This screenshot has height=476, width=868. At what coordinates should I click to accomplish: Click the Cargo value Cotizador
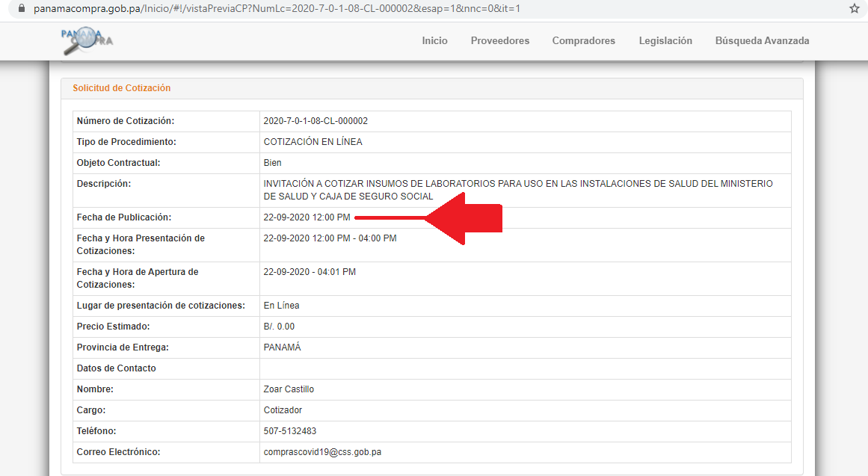coord(283,410)
